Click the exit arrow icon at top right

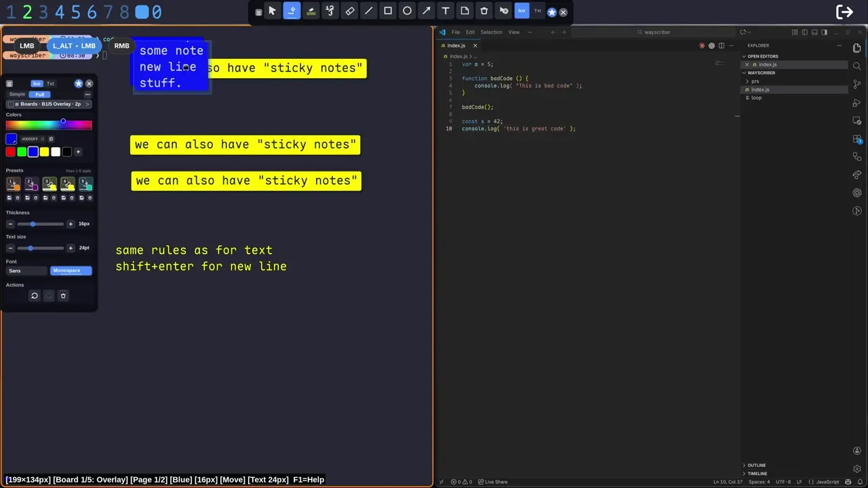844,12
